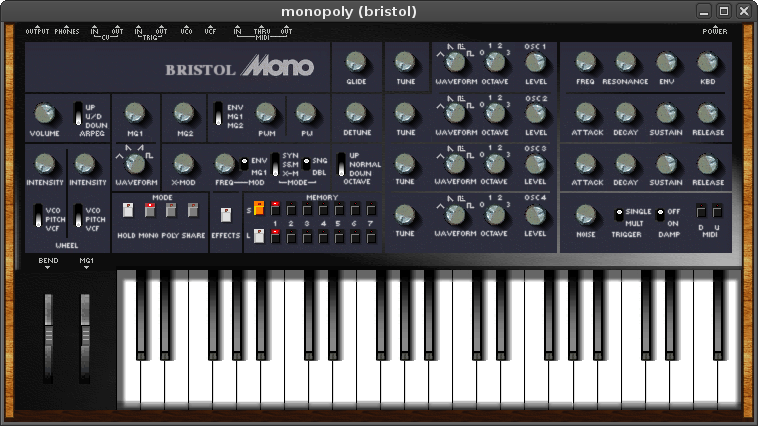Click the Bristol Mono logo
Screen dimensions: 758x426
click(240, 66)
